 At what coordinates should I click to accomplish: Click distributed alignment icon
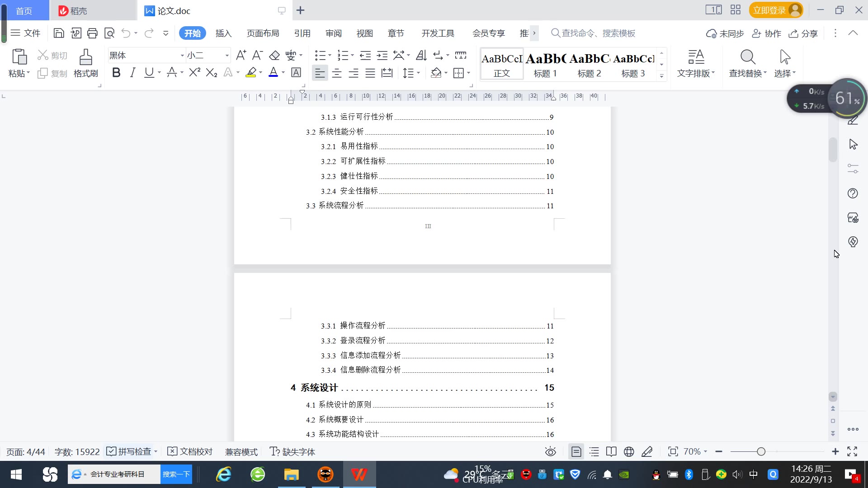coord(387,73)
